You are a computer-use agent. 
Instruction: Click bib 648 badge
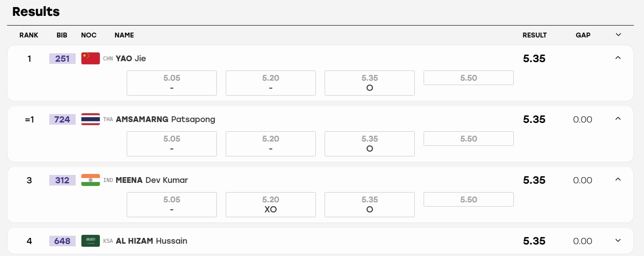62,241
